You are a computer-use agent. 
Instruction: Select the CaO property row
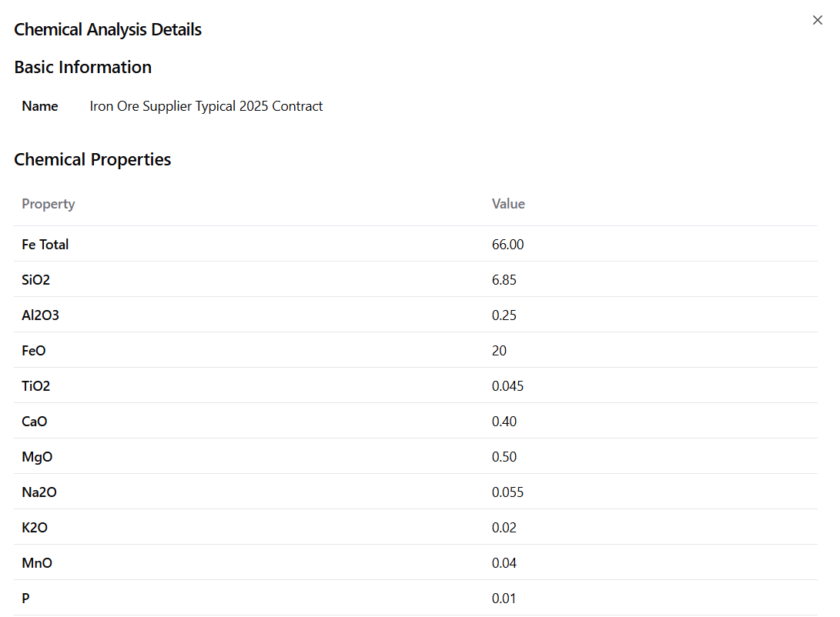click(x=35, y=422)
